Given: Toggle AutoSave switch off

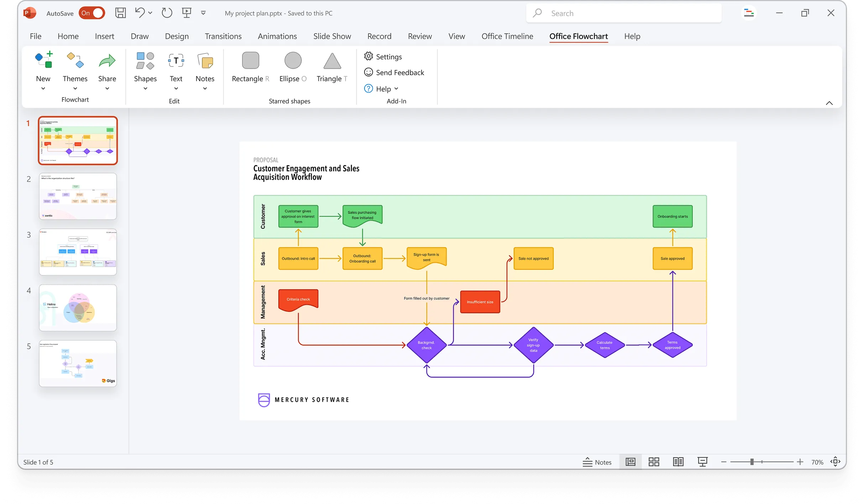Looking at the screenshot, I should pos(92,13).
